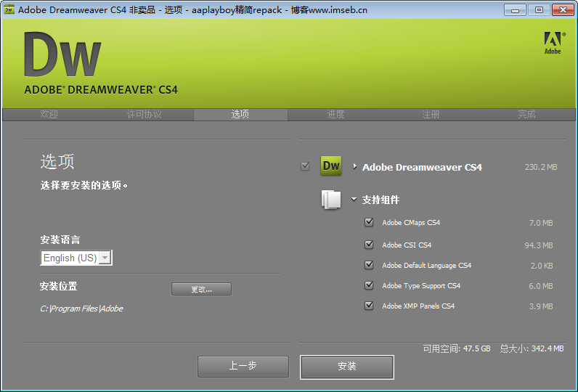This screenshot has height=392, width=578.
Task: Uncheck Adobe CSI CS4 component
Action: tap(369, 245)
